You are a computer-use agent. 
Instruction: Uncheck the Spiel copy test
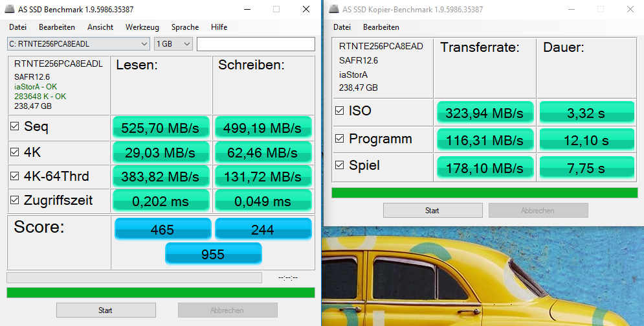click(339, 165)
